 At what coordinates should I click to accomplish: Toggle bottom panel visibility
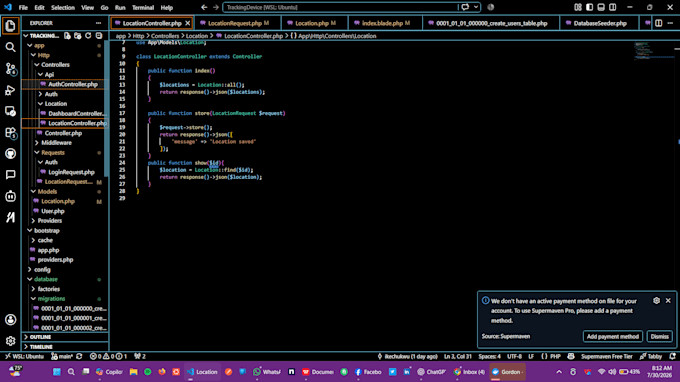coord(601,7)
